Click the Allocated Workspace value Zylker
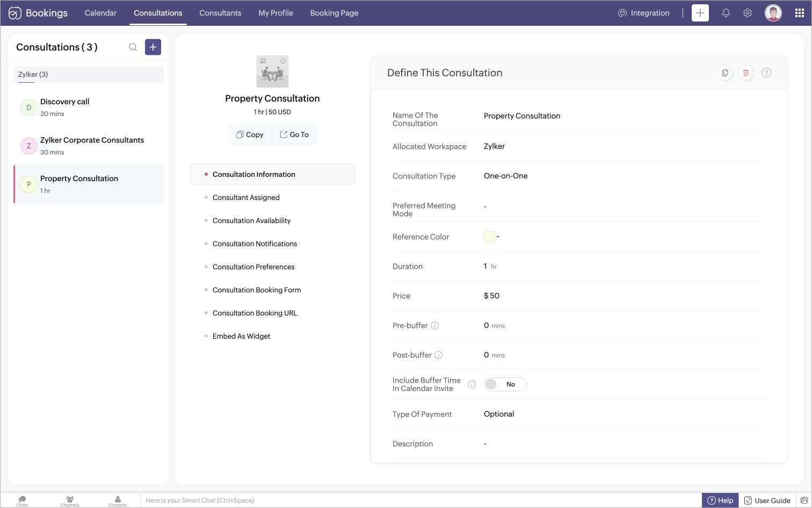This screenshot has height=508, width=812. pyautogui.click(x=494, y=146)
